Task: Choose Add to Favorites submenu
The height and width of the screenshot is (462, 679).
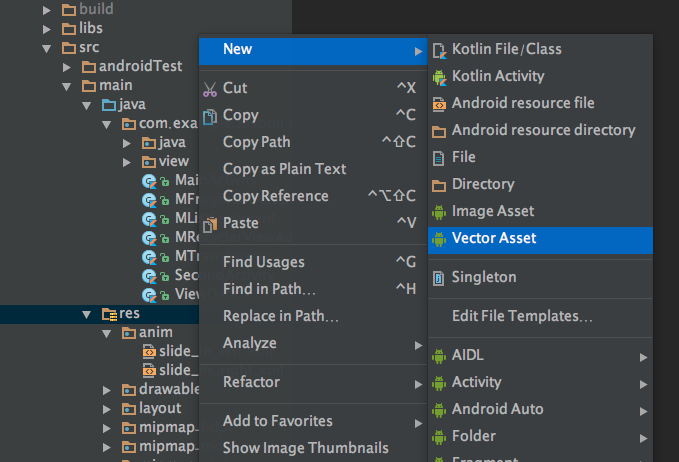Action: pyautogui.click(x=278, y=421)
